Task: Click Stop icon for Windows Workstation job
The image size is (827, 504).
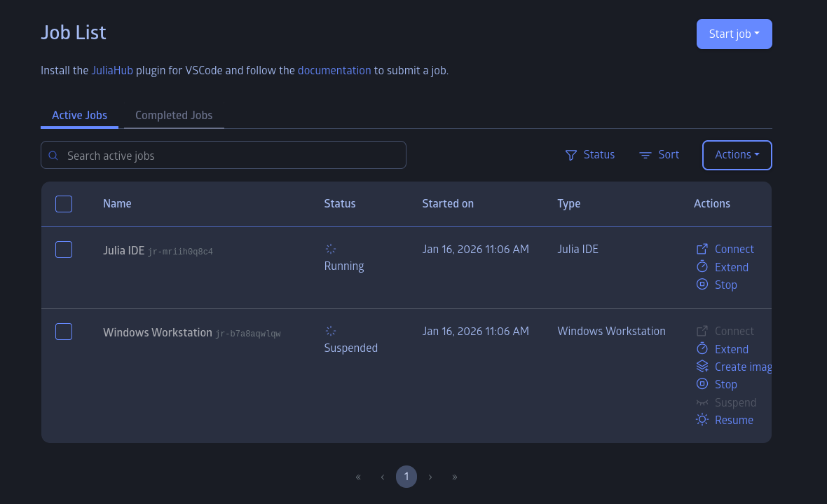Action: pyautogui.click(x=702, y=384)
